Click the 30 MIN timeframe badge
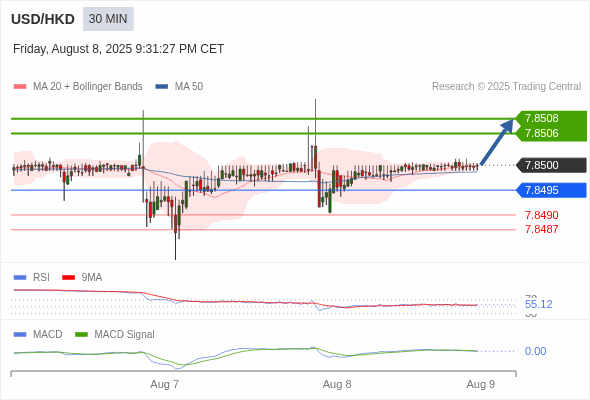 [108, 19]
